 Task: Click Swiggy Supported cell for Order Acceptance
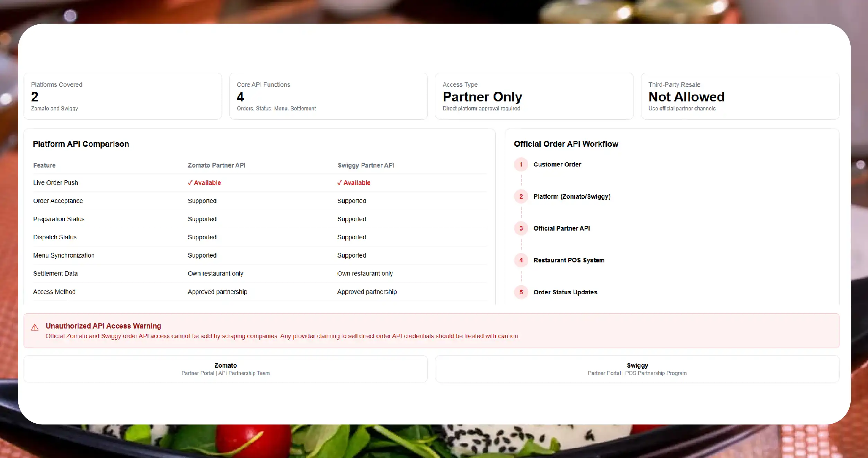tap(352, 201)
